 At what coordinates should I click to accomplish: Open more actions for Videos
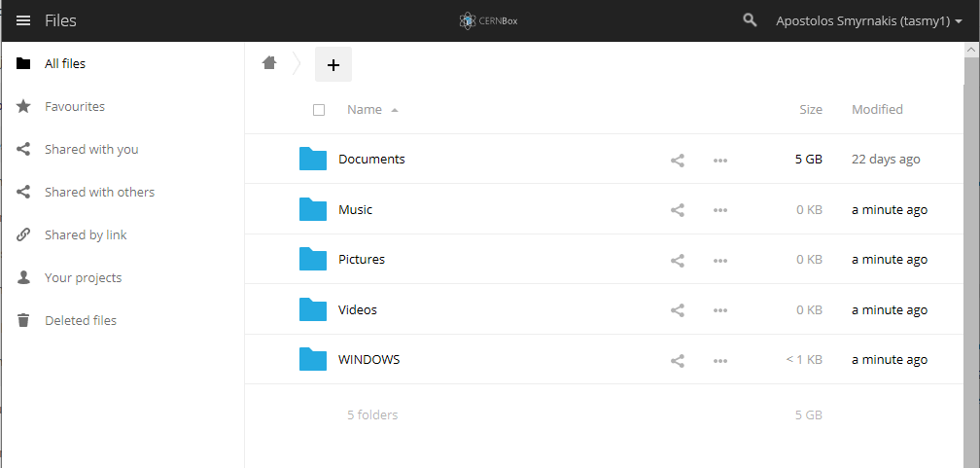point(720,310)
